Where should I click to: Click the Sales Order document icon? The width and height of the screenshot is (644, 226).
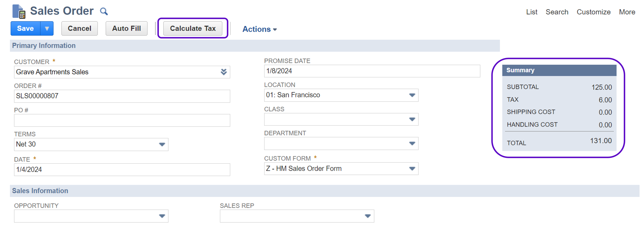click(19, 11)
